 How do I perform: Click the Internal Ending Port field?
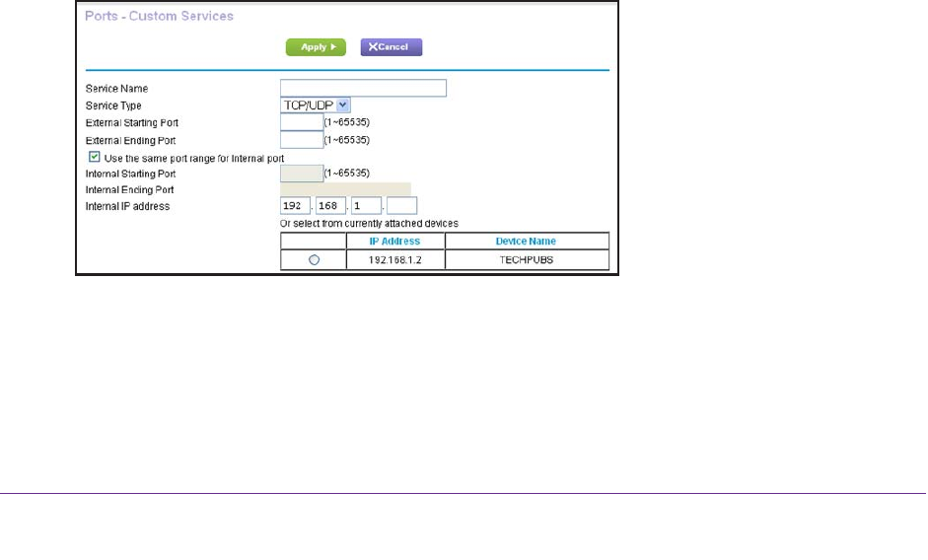(x=345, y=189)
